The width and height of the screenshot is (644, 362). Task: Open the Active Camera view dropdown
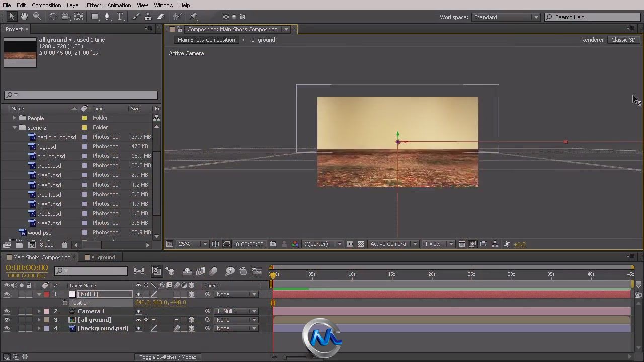point(393,244)
